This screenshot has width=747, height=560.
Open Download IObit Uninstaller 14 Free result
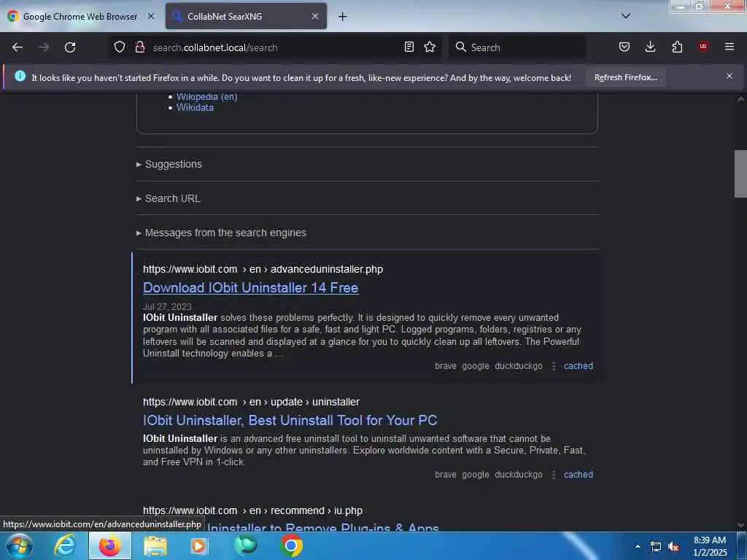251,287
